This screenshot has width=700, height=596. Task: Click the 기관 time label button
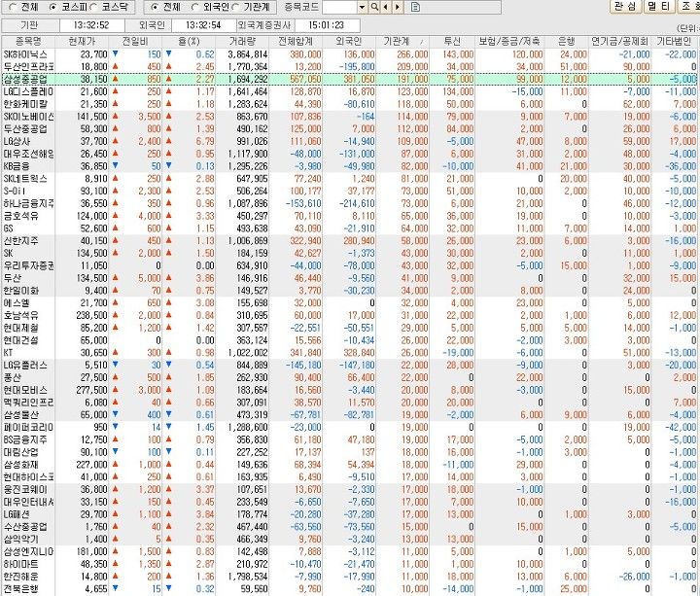[30, 25]
